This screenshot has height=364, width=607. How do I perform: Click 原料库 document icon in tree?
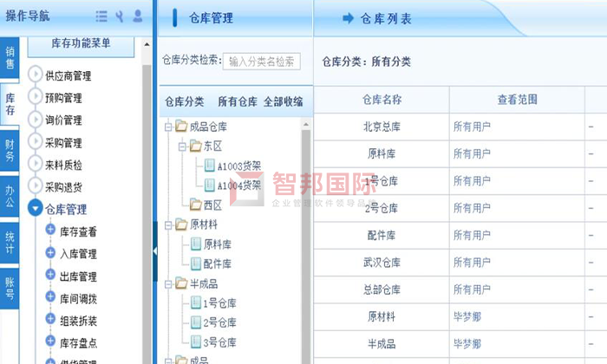(x=196, y=244)
